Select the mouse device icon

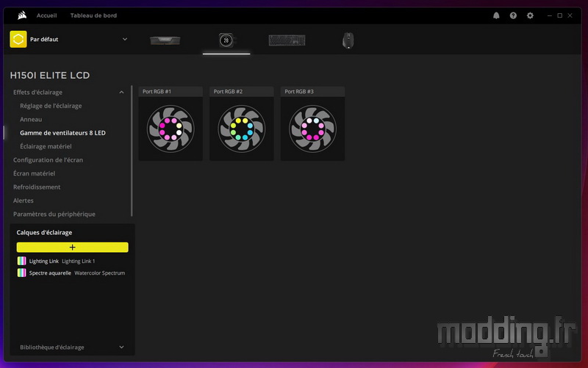348,40
